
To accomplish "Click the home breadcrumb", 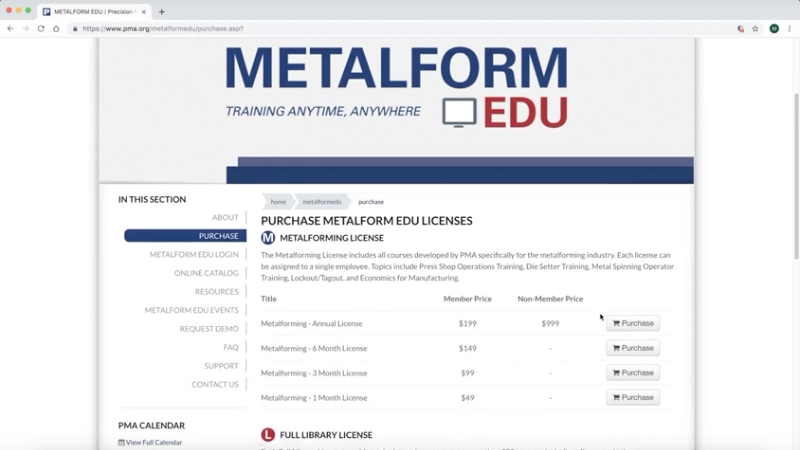I will pos(278,202).
